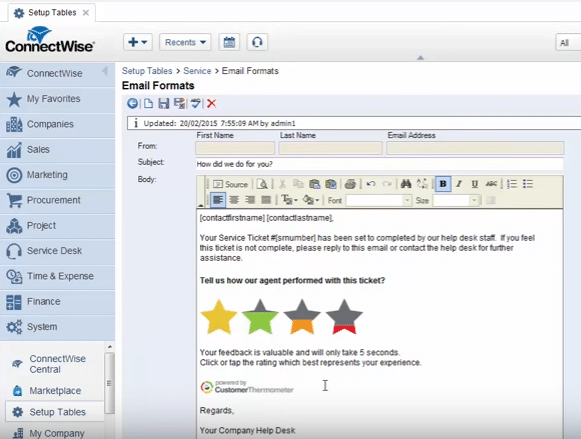Go to Setup Tables breadcrumb link

pyautogui.click(x=147, y=71)
